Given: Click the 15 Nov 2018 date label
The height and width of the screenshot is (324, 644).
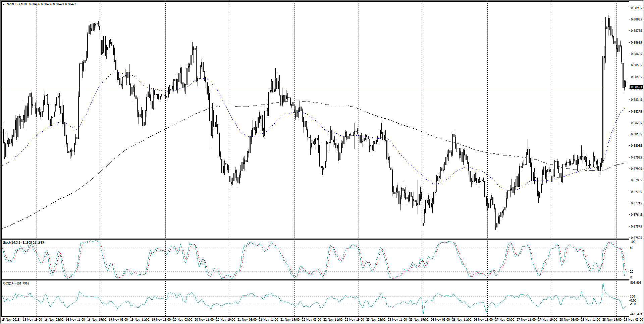Looking at the screenshot, I should pos(11,319).
